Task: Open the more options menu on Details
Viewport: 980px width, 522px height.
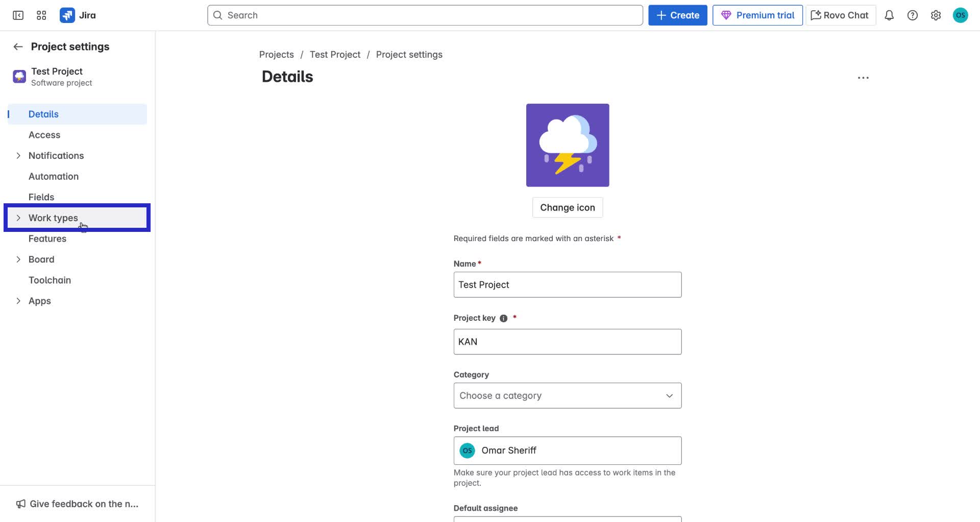Action: 863,77
